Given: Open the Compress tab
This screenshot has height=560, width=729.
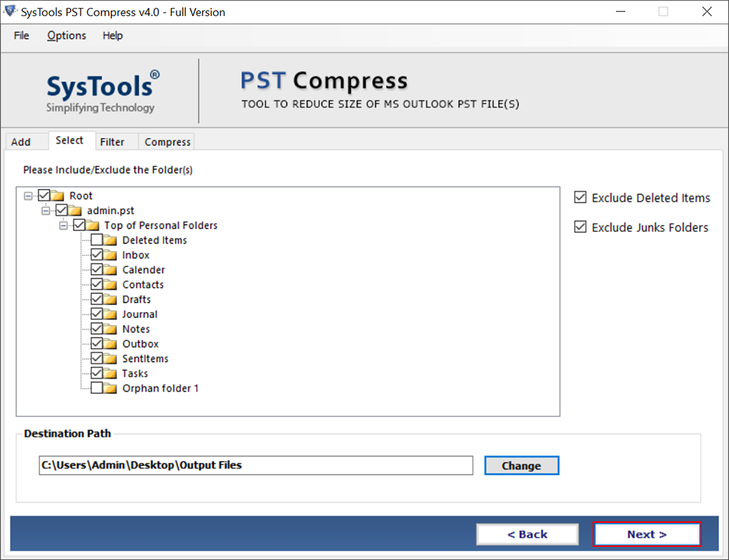Looking at the screenshot, I should (167, 141).
